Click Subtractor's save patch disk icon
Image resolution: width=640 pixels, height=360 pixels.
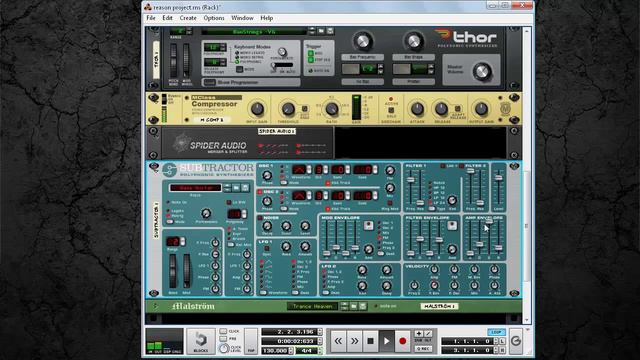pyautogui.click(x=245, y=188)
